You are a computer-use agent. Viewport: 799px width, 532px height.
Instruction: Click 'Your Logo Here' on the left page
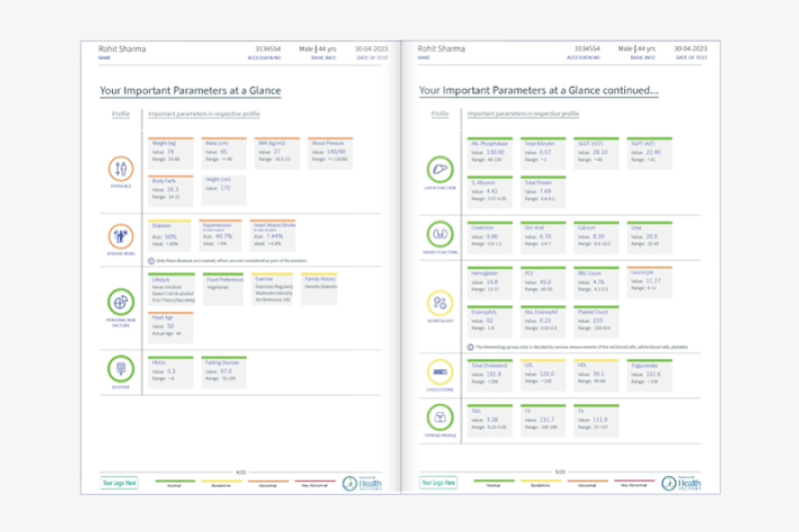coord(119,483)
